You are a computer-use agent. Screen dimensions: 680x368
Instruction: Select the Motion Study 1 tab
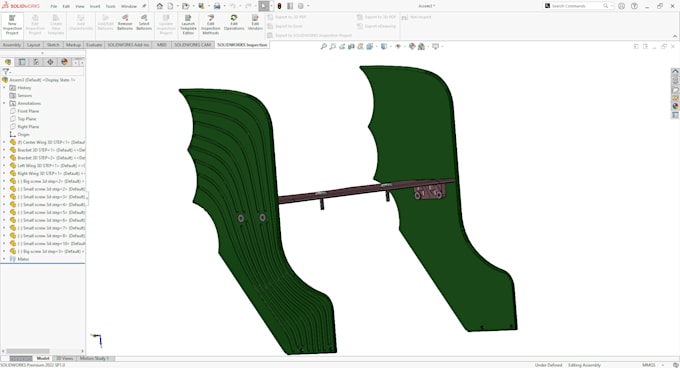tap(94, 358)
